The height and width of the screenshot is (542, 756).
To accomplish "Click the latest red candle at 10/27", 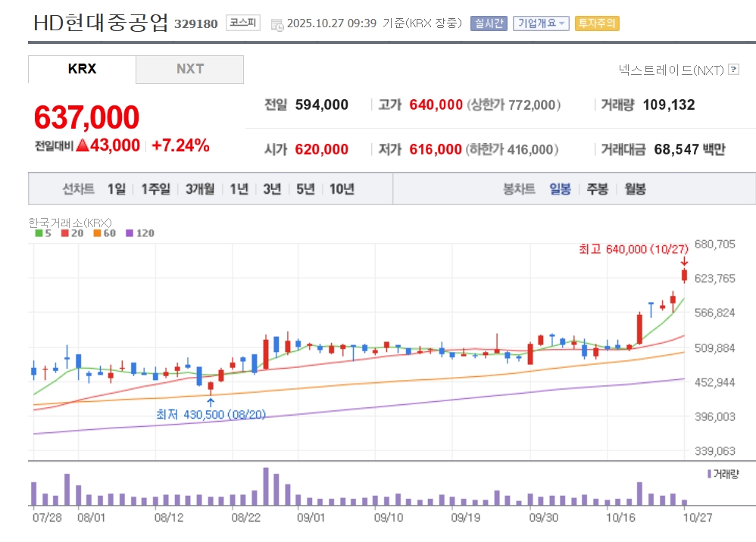I will pyautogui.click(x=684, y=275).
